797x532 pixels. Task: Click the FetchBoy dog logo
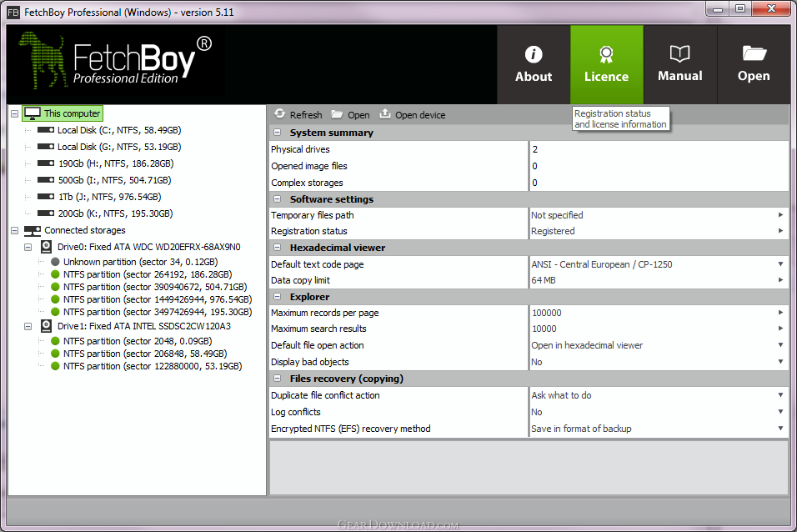pyautogui.click(x=43, y=60)
